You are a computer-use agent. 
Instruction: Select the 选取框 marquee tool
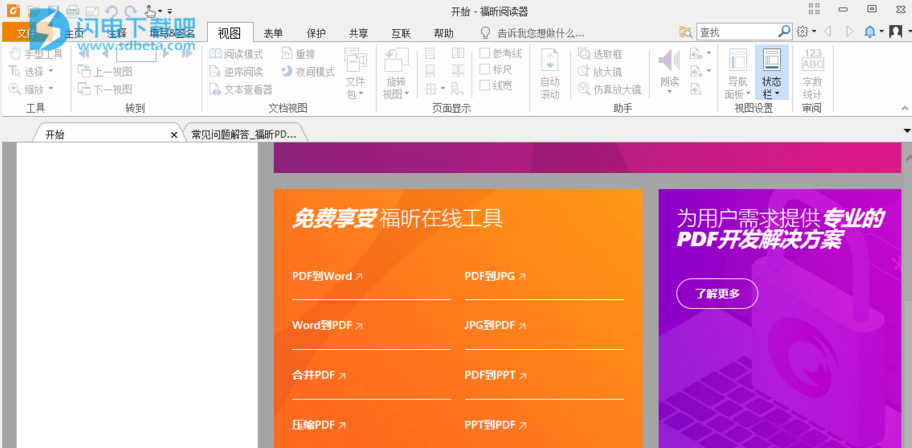[600, 54]
